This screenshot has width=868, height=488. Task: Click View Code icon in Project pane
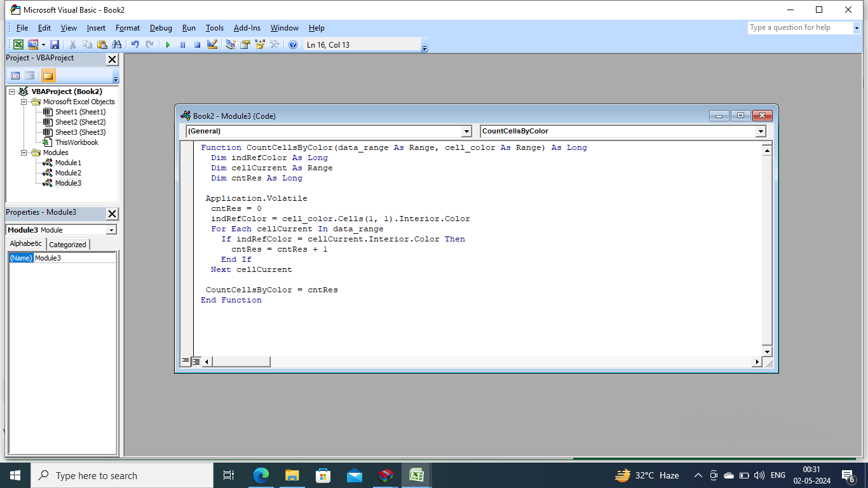15,76
